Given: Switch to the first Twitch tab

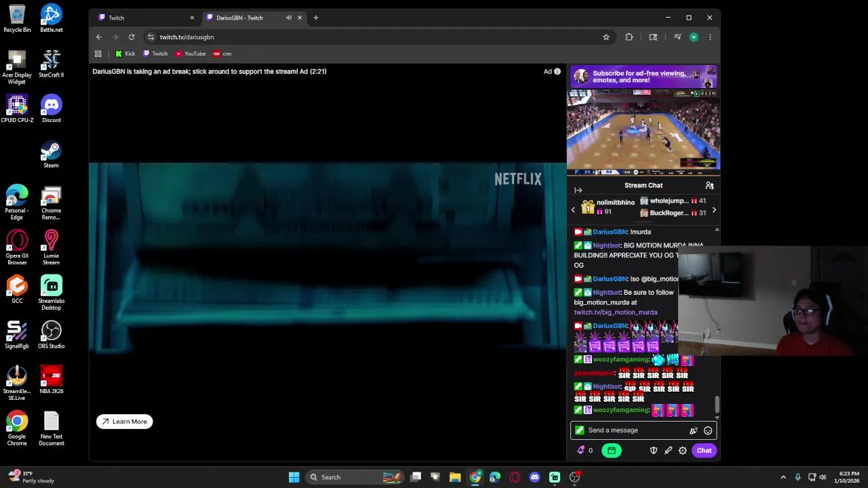Looking at the screenshot, I should click(144, 18).
